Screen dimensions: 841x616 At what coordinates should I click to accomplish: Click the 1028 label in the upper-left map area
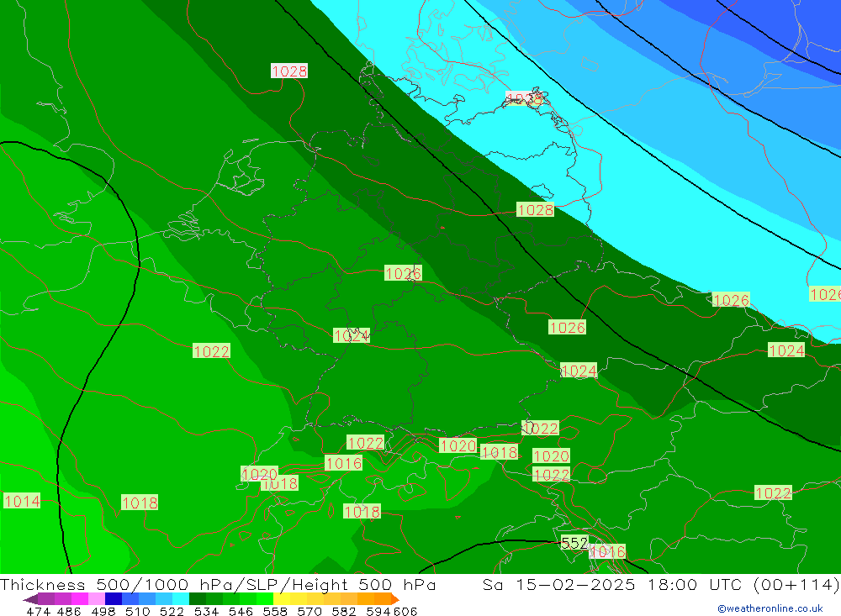point(289,71)
